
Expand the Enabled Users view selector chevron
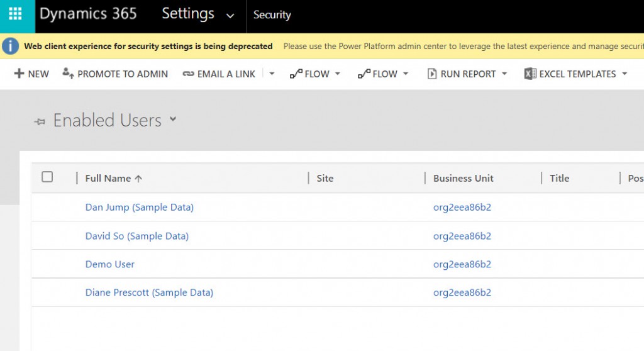coord(173,119)
